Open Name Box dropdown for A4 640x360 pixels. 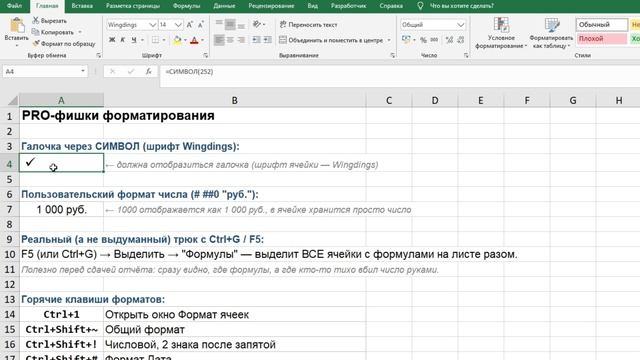pos(83,71)
